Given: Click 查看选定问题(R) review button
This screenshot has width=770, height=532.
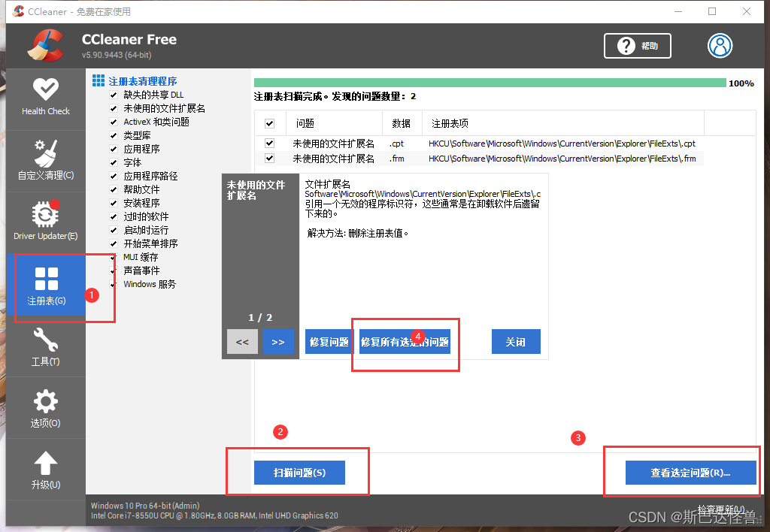Looking at the screenshot, I should [x=690, y=473].
